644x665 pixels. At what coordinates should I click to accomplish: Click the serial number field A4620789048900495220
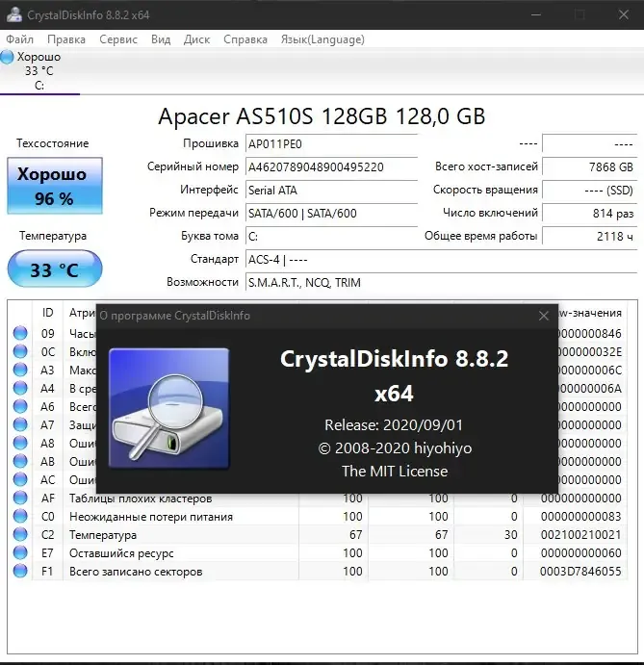pyautogui.click(x=331, y=167)
